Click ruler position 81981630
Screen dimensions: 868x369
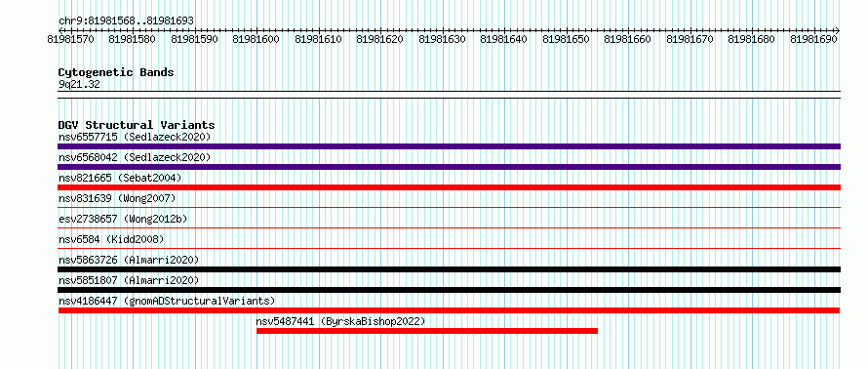coord(443,39)
